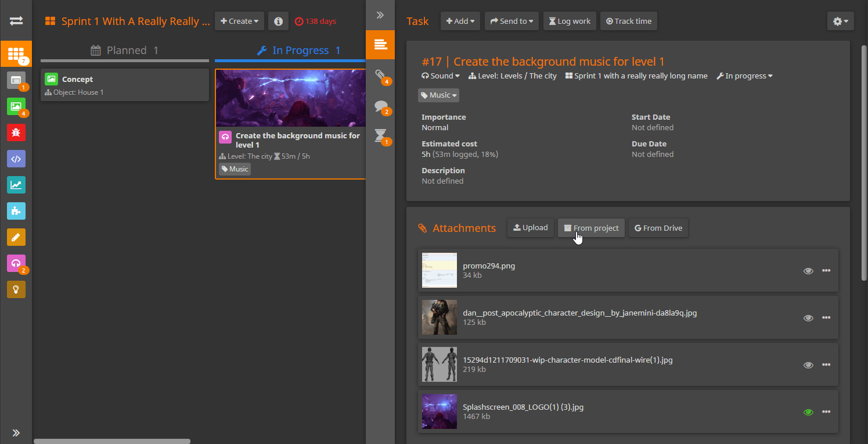Select the puzzle piece sidebar icon
Viewport: 868px width, 444px height.
coord(16,211)
